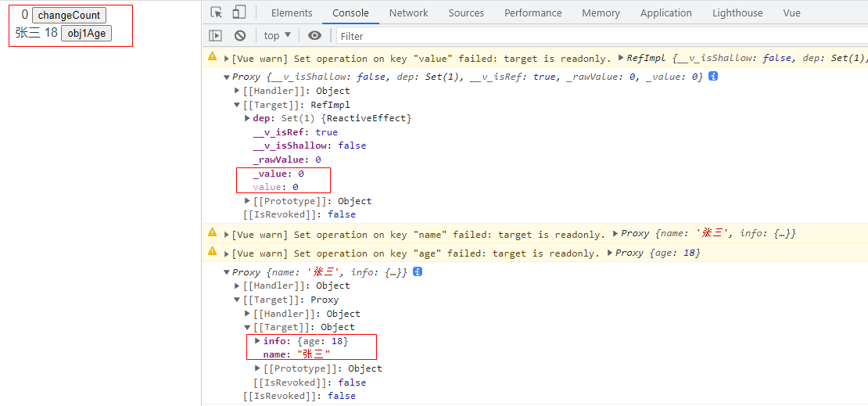
Task: Expand dep: Set(1) ReactiveEffect
Action: point(247,118)
